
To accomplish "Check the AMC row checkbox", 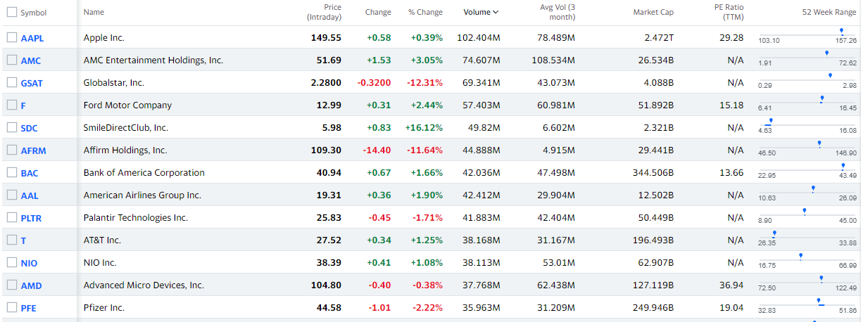I will [12, 60].
